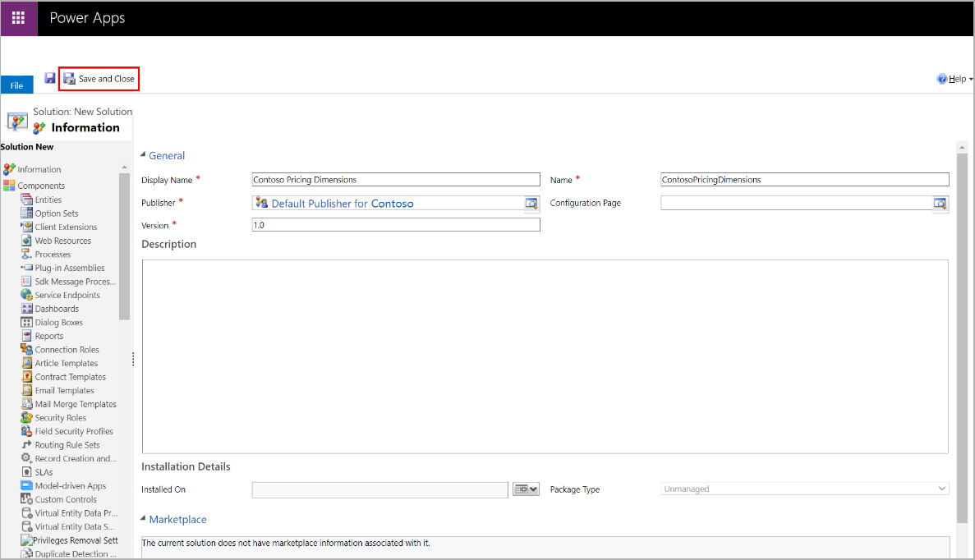
Task: Click the Security Roles icon
Action: coord(27,418)
